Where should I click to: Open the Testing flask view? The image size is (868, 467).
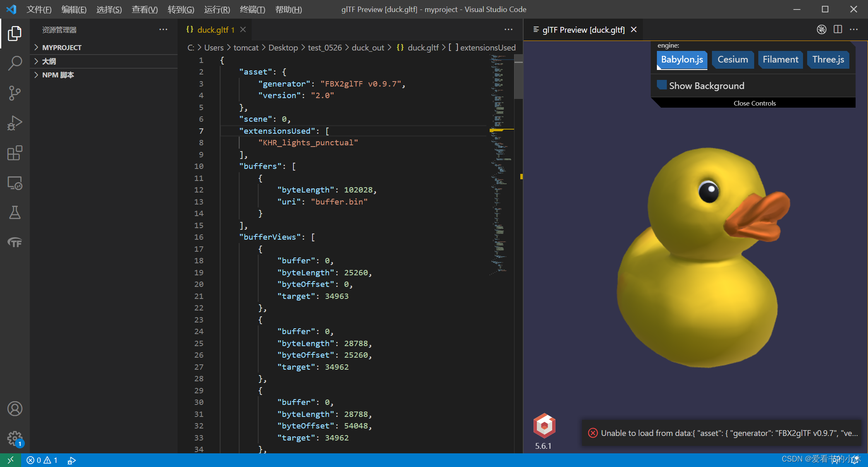point(15,213)
